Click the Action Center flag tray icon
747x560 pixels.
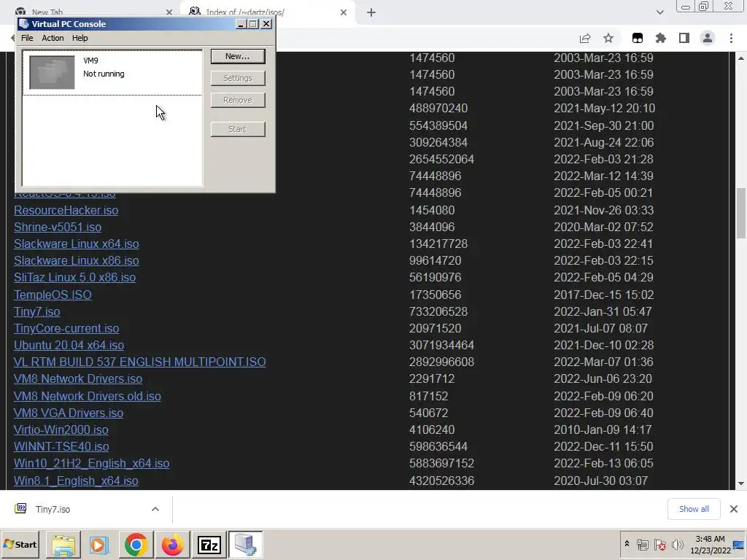coord(659,544)
